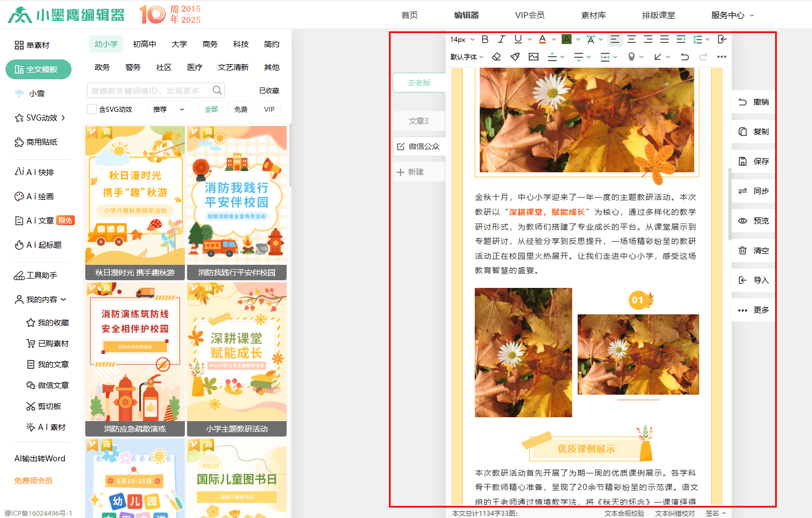Select the format eraser icon
This screenshot has height=518, width=812.
tap(496, 57)
